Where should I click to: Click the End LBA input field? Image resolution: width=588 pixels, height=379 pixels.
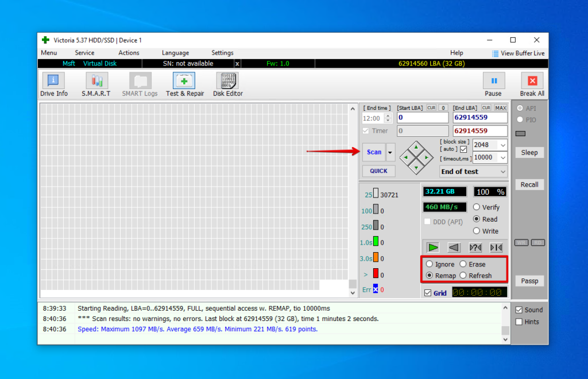click(x=480, y=117)
